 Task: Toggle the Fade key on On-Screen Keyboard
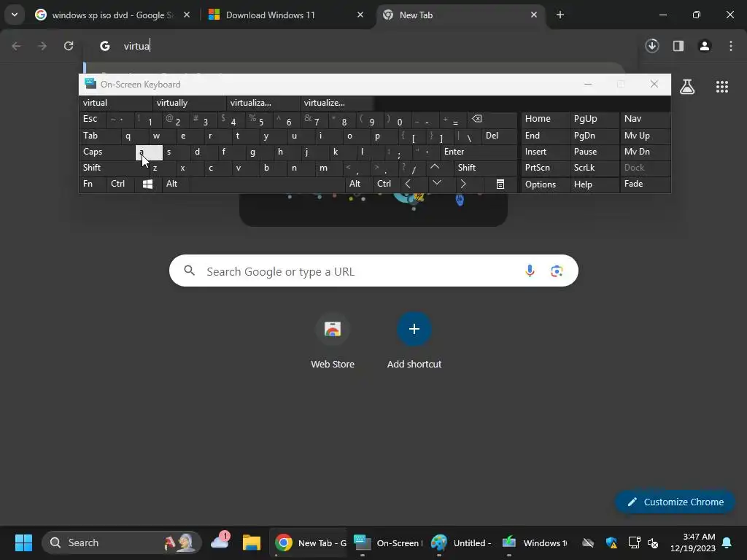point(645,184)
